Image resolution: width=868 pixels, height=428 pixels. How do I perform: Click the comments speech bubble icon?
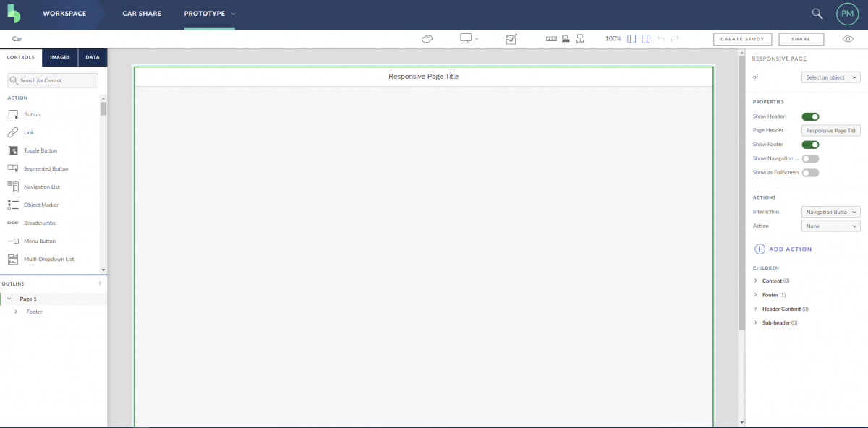click(427, 39)
